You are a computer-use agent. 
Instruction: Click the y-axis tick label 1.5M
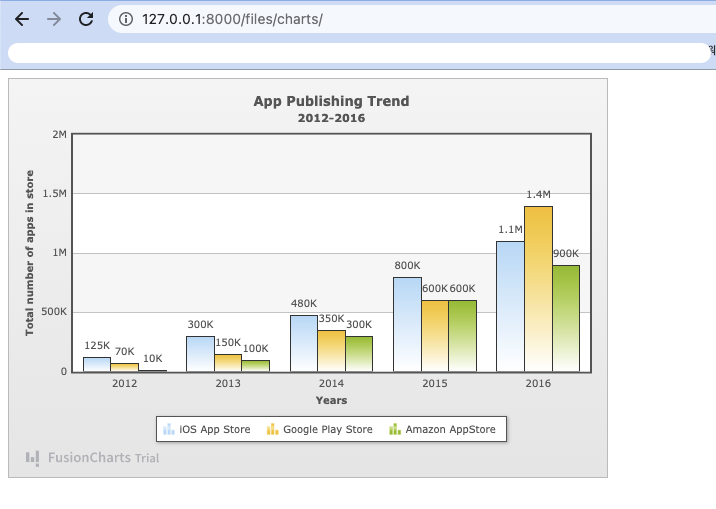pos(54,194)
